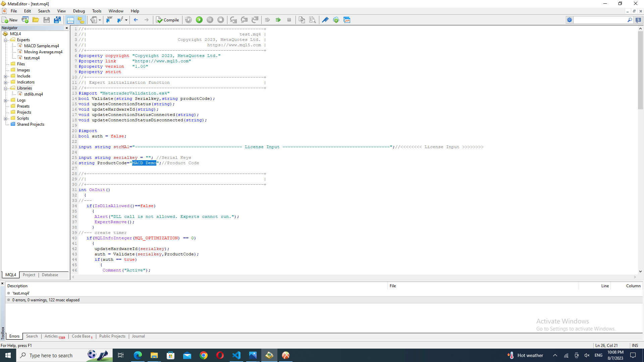The width and height of the screenshot is (644, 362).
Task: Open the trading terminal chart icon
Action: tap(347, 20)
